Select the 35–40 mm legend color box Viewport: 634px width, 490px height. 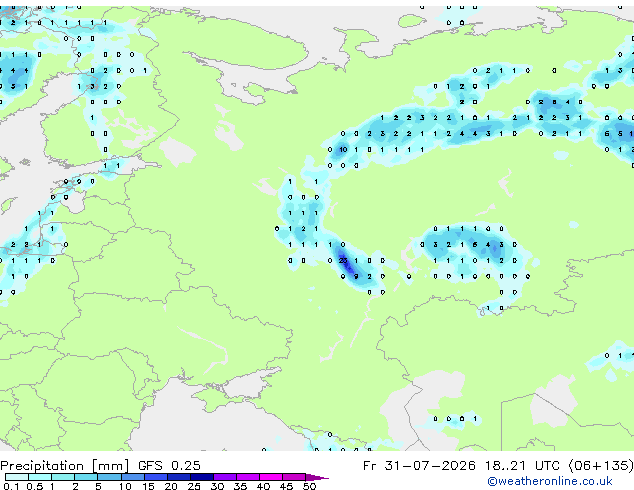pos(248,477)
